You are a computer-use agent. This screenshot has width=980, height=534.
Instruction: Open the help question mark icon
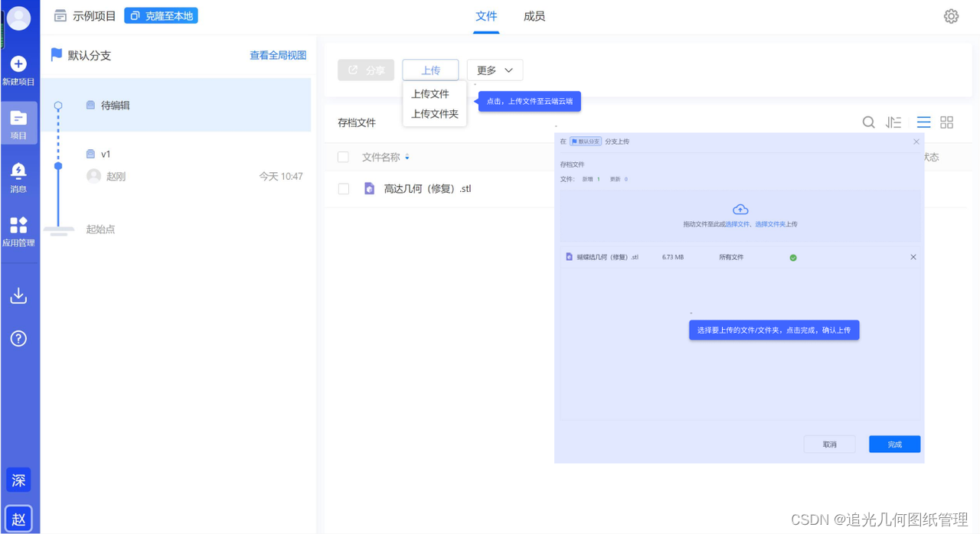[18, 338]
